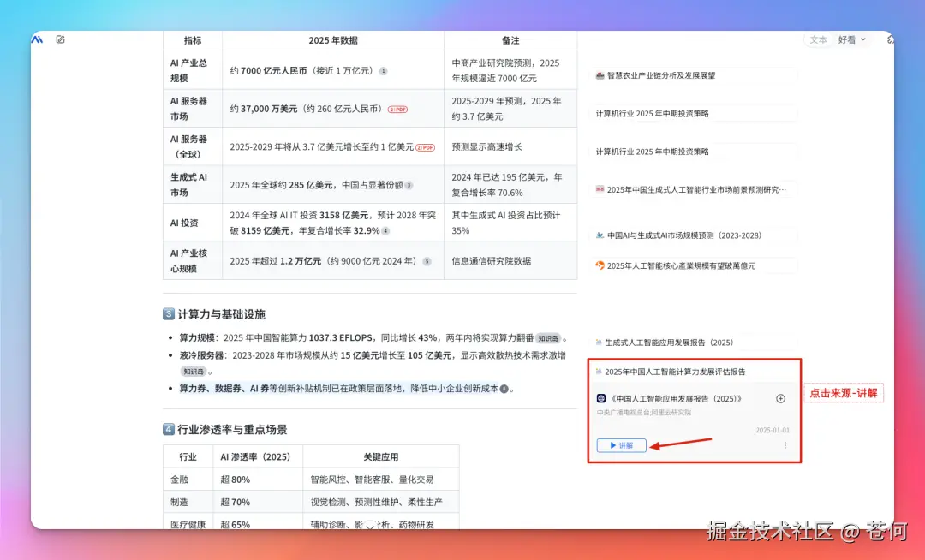Click citation marker 5 in AI 产业核心规模 row
Image resolution: width=925 pixels, height=560 pixels.
coord(427,261)
